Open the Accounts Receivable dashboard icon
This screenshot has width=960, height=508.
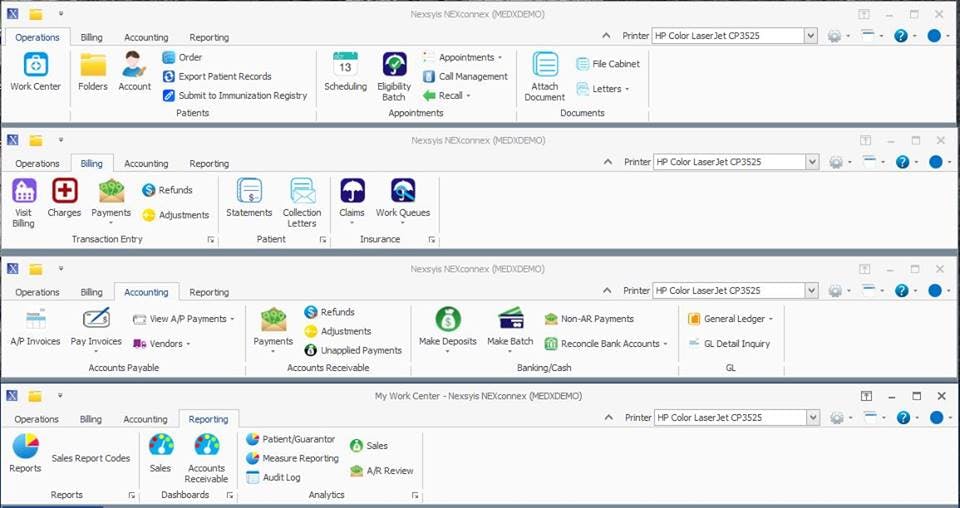pos(206,447)
